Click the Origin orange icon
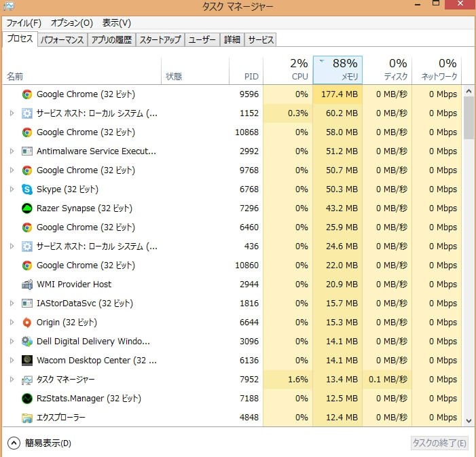Viewport: 476px width, 457px height. point(27,323)
